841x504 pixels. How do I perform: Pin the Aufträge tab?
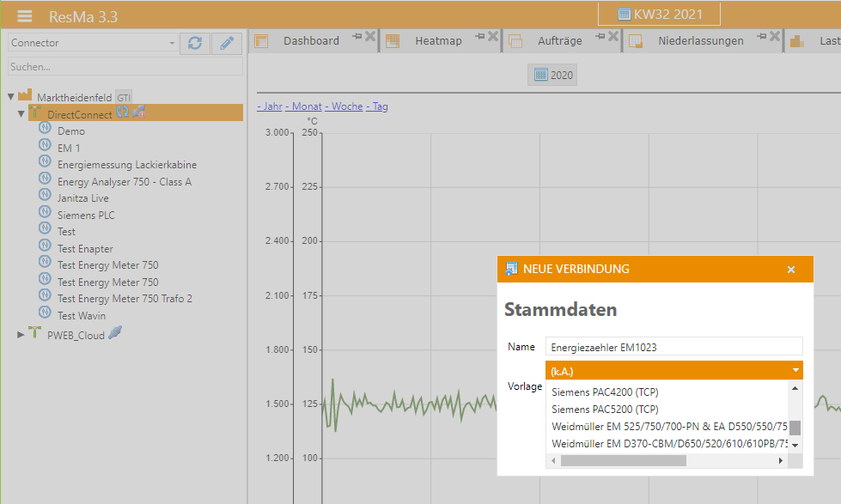(600, 36)
